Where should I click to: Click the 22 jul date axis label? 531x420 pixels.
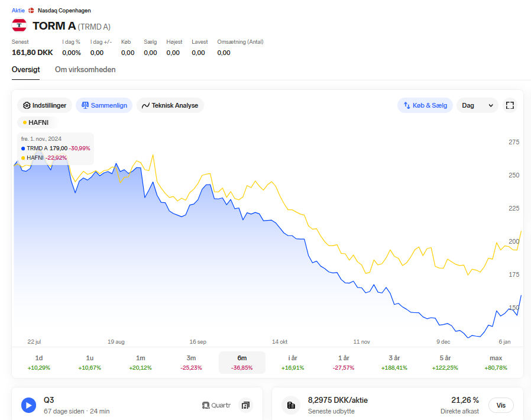point(34,342)
